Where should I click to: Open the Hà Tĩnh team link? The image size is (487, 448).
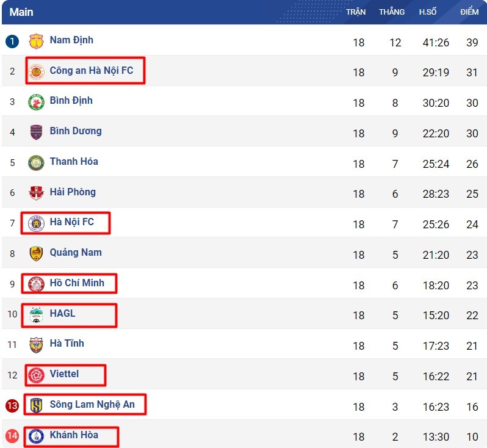tap(67, 344)
